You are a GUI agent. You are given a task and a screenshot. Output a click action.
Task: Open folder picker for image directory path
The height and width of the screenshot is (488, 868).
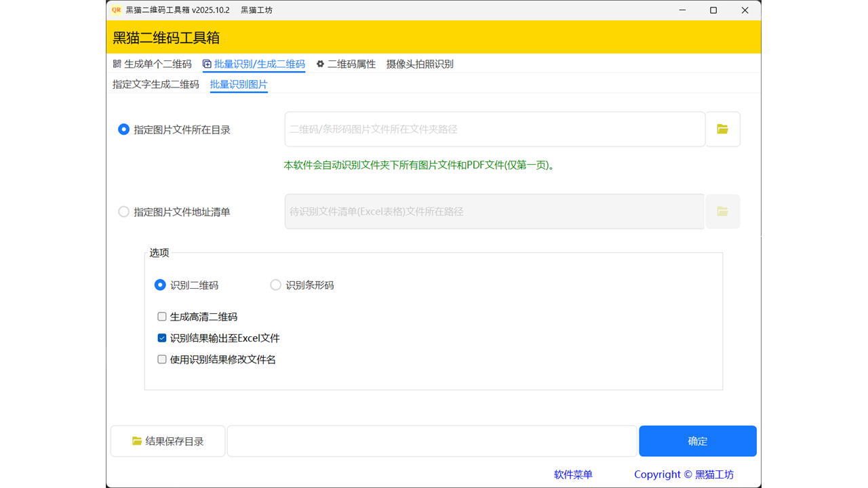click(722, 129)
